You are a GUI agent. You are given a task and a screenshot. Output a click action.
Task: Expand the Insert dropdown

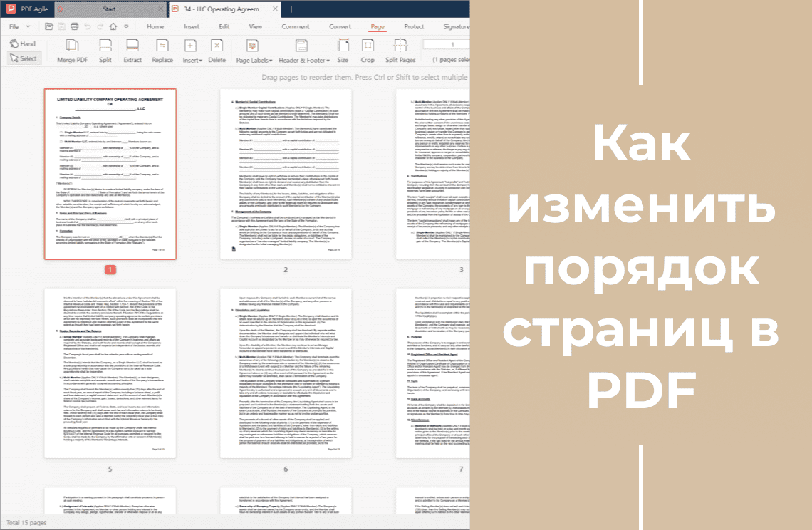(x=192, y=60)
